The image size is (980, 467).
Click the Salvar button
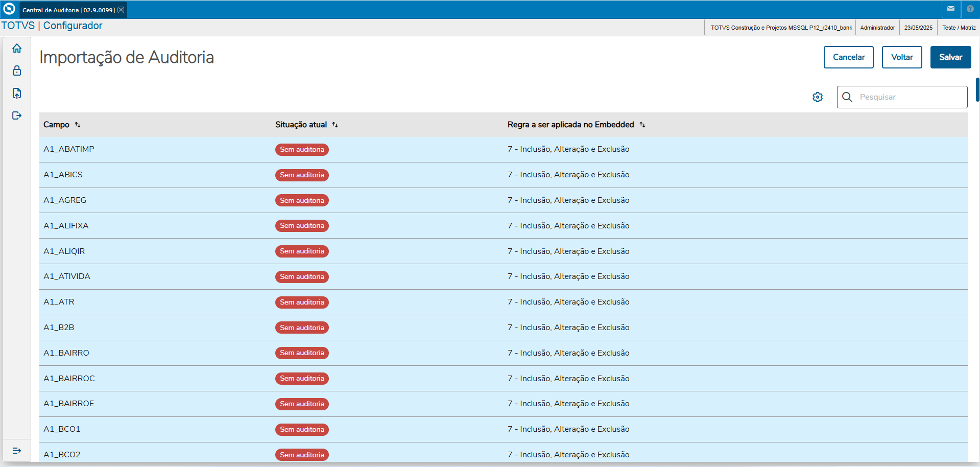[x=950, y=57]
